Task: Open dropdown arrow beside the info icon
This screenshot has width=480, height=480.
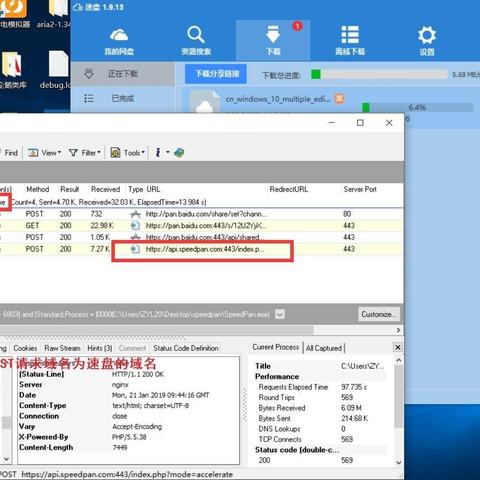Action: [x=168, y=153]
